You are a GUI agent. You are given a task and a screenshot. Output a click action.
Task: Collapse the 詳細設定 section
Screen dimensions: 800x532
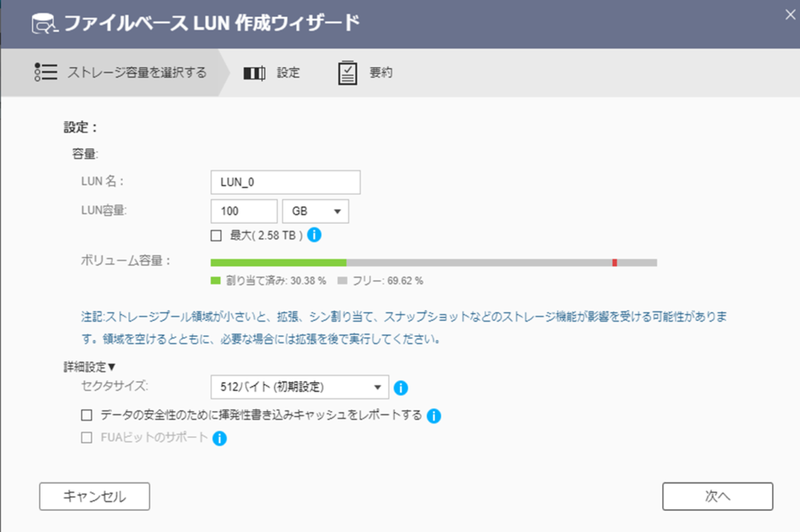pos(90,366)
